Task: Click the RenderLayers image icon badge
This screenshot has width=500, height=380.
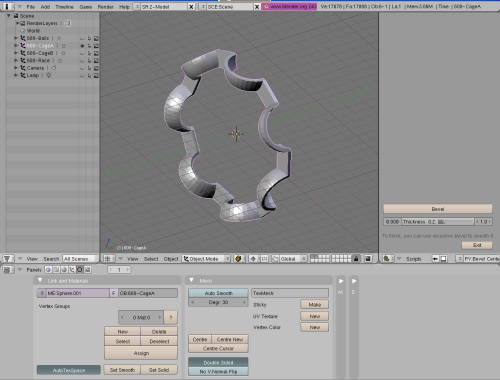Action: 68,23
